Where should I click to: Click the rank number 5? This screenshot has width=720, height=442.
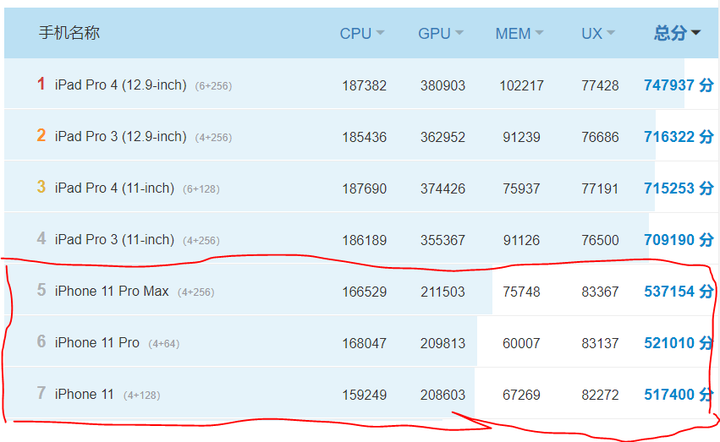[x=41, y=290]
